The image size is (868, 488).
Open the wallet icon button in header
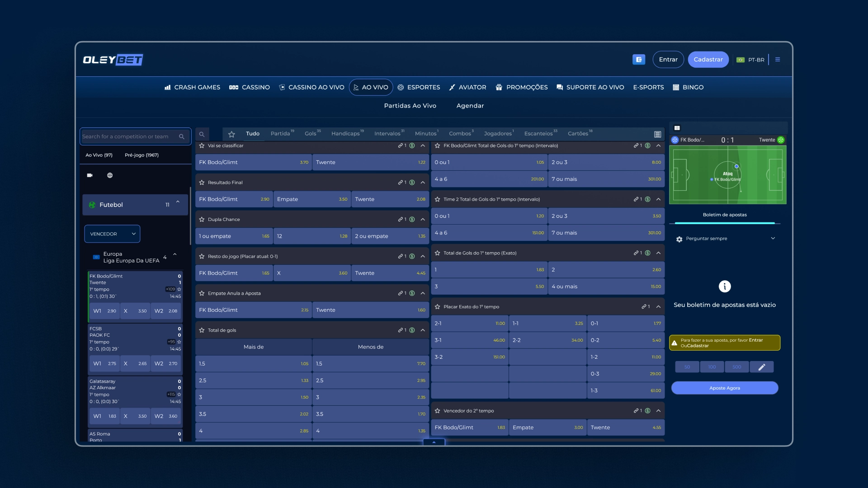[638, 60]
